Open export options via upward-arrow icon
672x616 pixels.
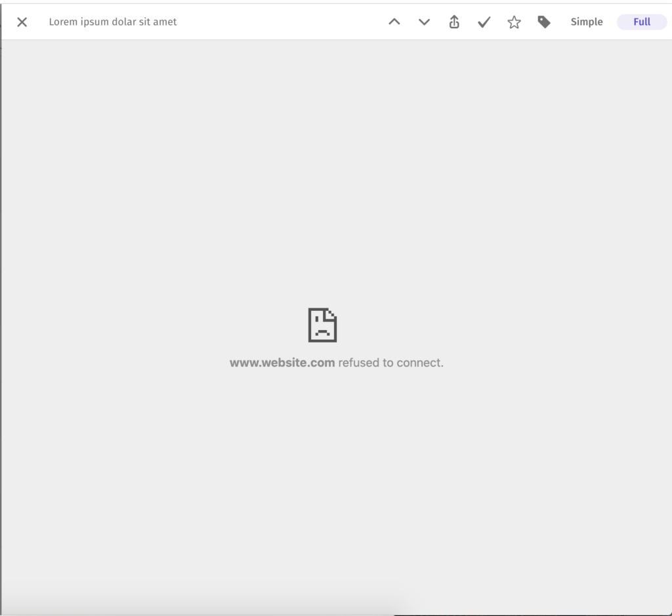click(x=454, y=22)
